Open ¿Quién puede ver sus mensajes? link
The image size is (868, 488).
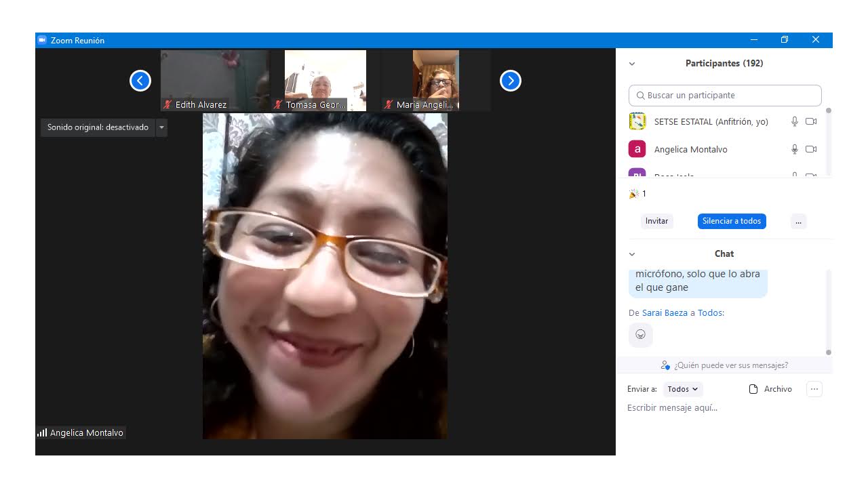(x=731, y=365)
